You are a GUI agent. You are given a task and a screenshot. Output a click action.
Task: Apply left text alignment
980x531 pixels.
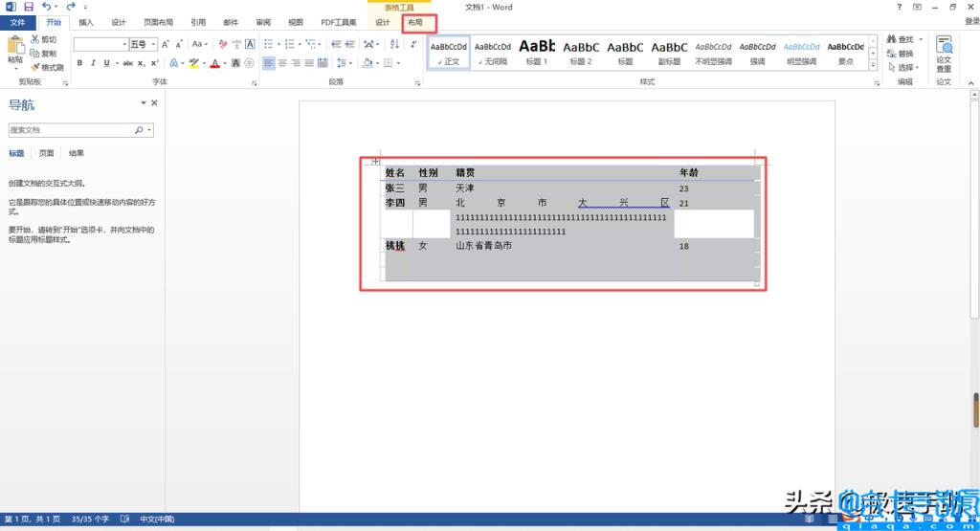[x=269, y=63]
